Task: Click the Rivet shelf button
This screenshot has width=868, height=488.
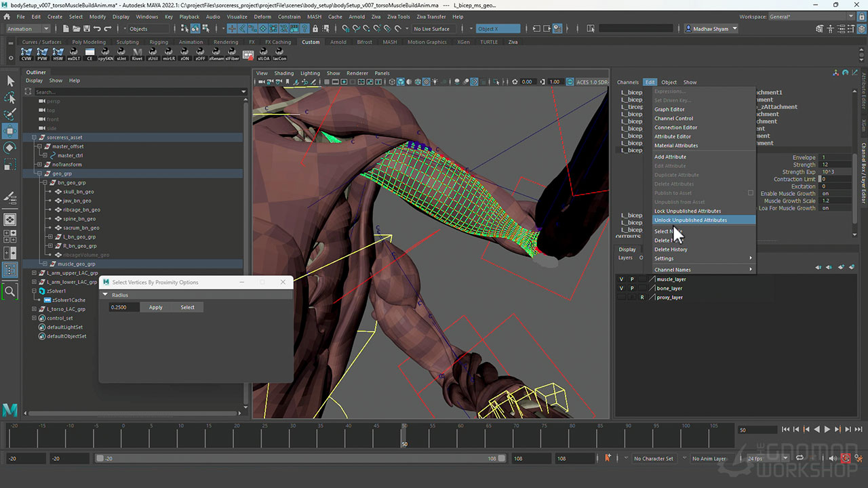Action: [137, 54]
